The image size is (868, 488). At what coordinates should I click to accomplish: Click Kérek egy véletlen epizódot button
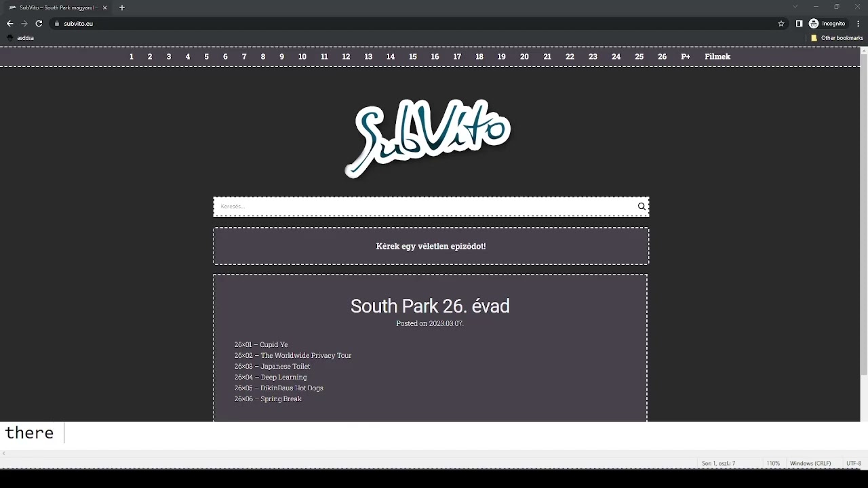(x=431, y=246)
